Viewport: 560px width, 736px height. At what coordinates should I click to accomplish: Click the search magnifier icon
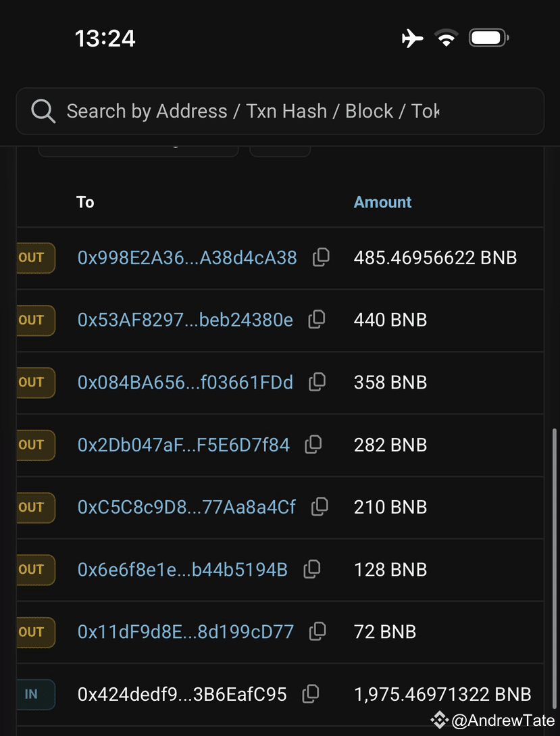tap(43, 112)
